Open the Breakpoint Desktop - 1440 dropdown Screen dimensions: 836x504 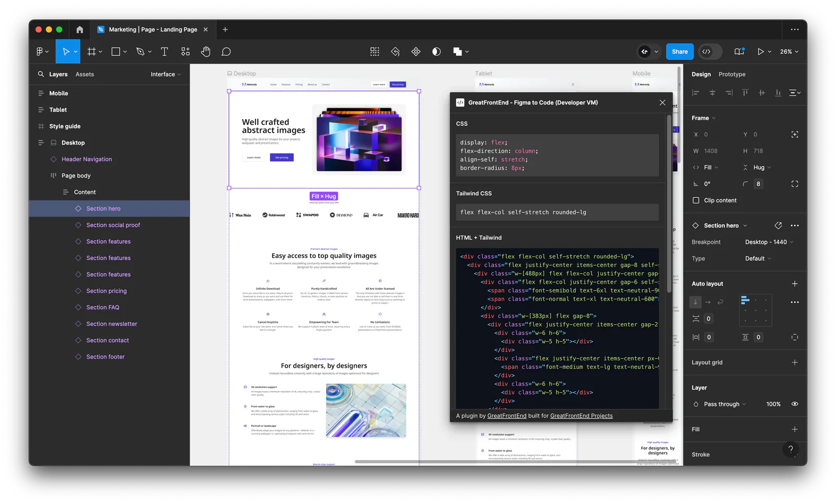pyautogui.click(x=769, y=242)
